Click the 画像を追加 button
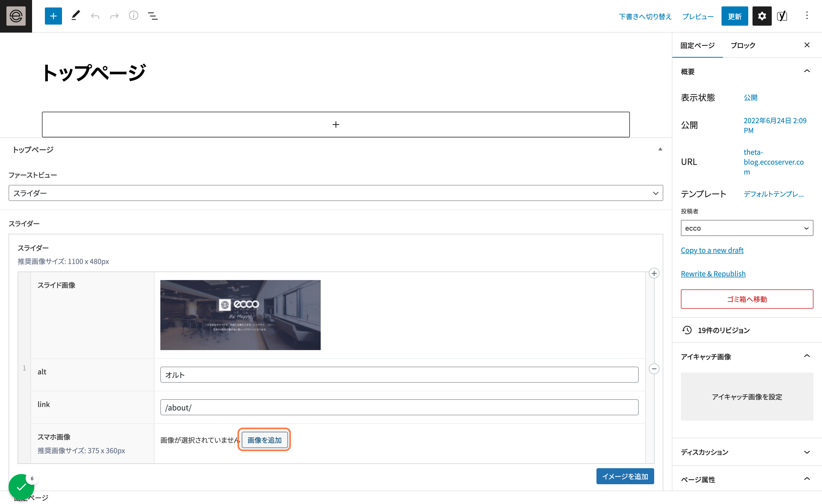The height and width of the screenshot is (504, 822). pos(265,440)
